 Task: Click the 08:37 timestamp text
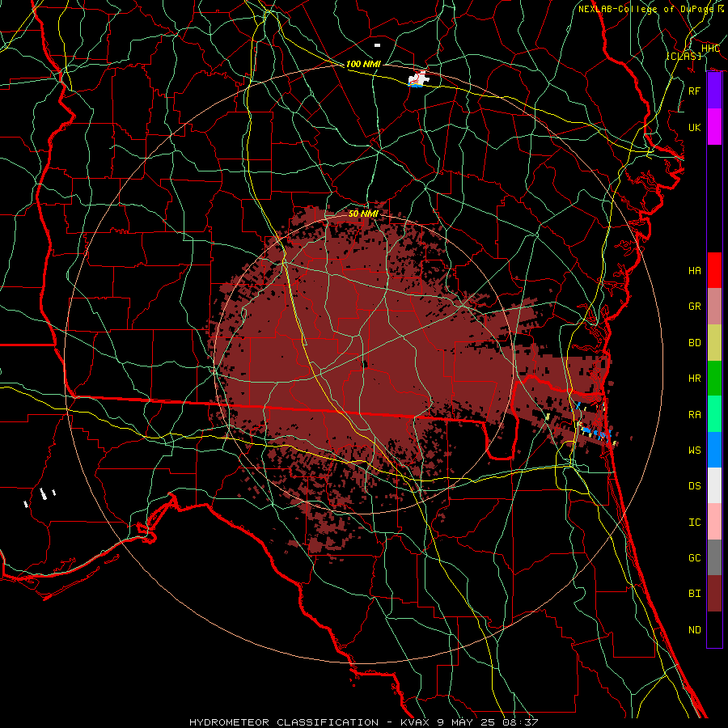pyautogui.click(x=522, y=722)
